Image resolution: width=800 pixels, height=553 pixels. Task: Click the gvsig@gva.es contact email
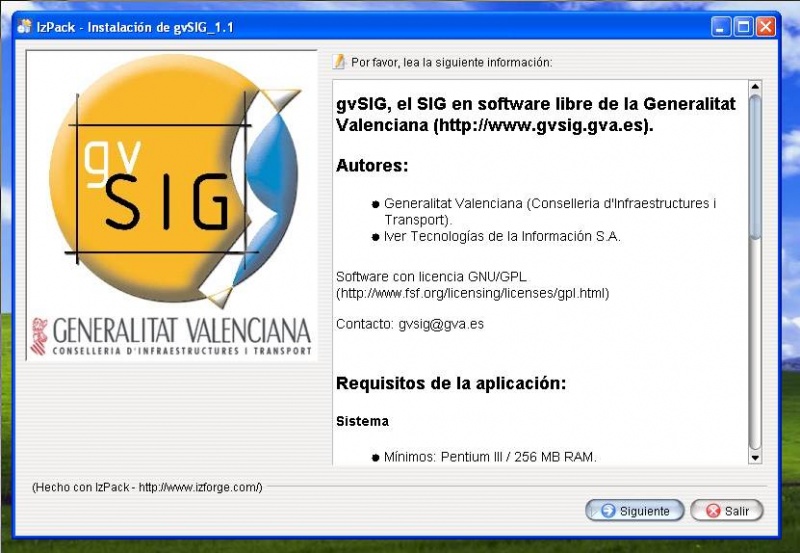pos(441,324)
